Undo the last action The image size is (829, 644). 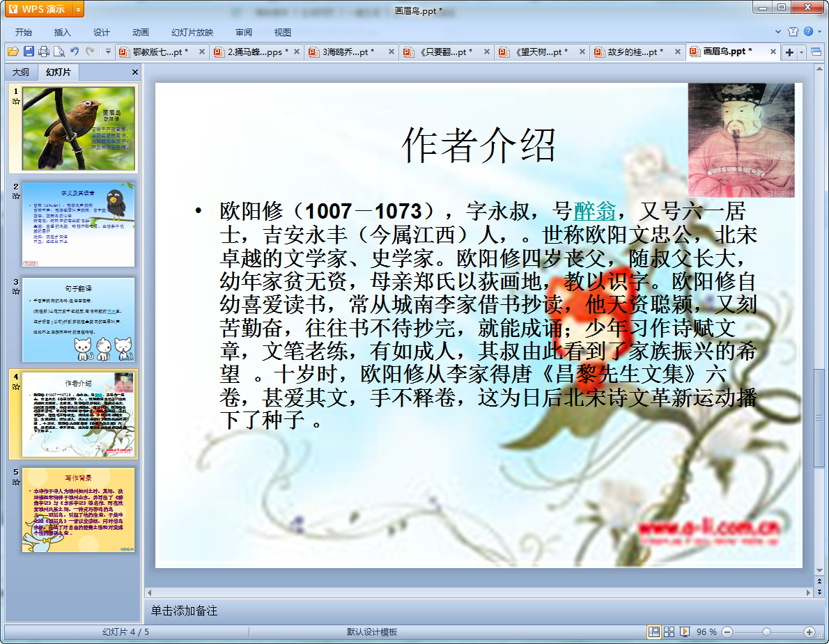tap(75, 52)
